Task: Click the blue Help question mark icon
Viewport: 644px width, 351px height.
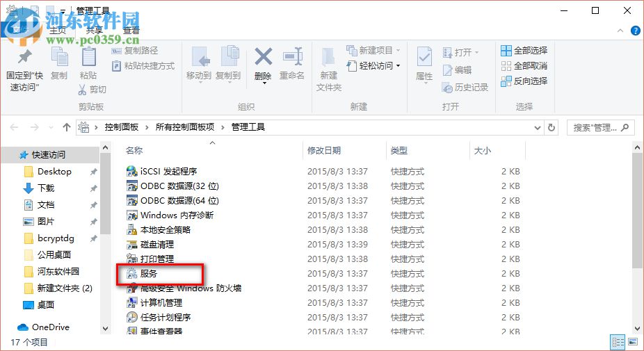Action: [x=636, y=31]
